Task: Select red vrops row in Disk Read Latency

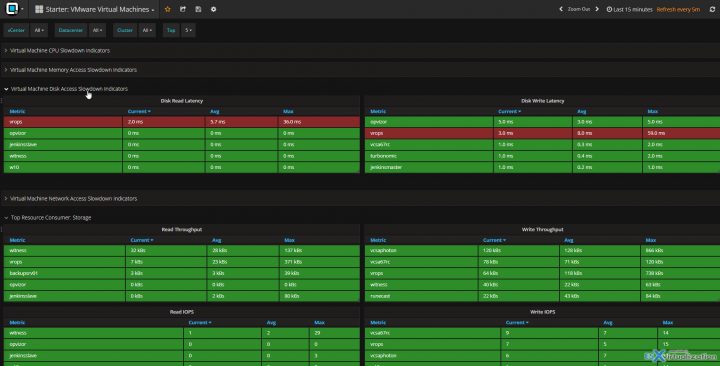Action: click(182, 122)
